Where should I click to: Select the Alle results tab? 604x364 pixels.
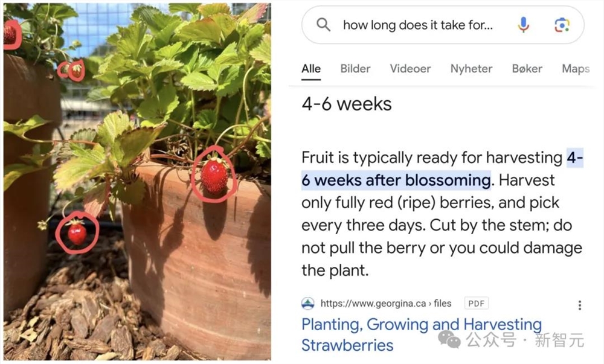(311, 68)
